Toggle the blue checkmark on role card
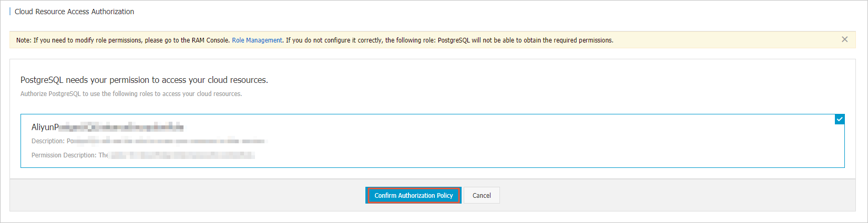The image size is (868, 223). click(x=840, y=119)
